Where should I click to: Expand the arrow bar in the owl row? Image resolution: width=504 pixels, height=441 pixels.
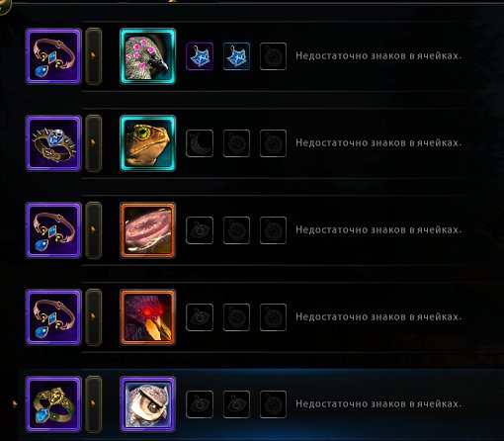94,404
